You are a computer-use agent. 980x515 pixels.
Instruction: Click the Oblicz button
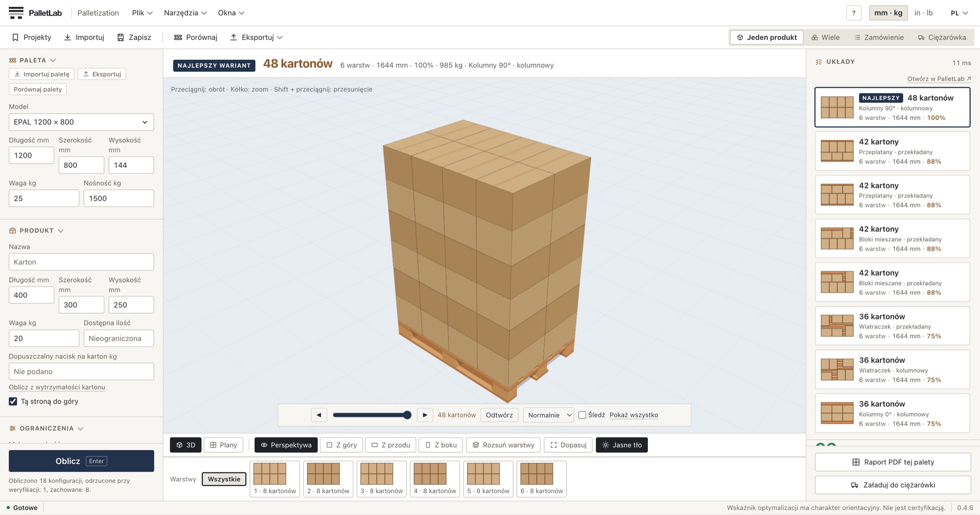coord(81,461)
